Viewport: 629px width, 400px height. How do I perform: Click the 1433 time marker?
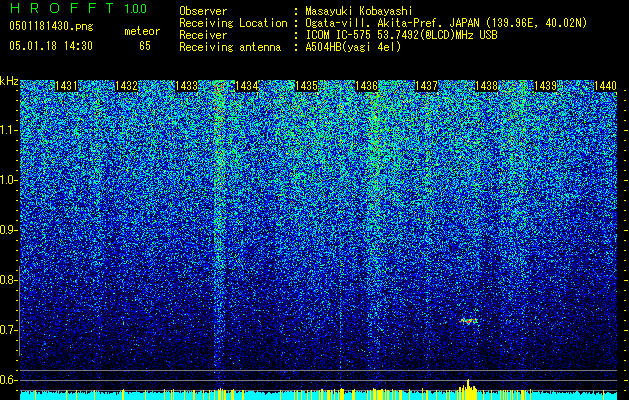pyautogui.click(x=186, y=86)
